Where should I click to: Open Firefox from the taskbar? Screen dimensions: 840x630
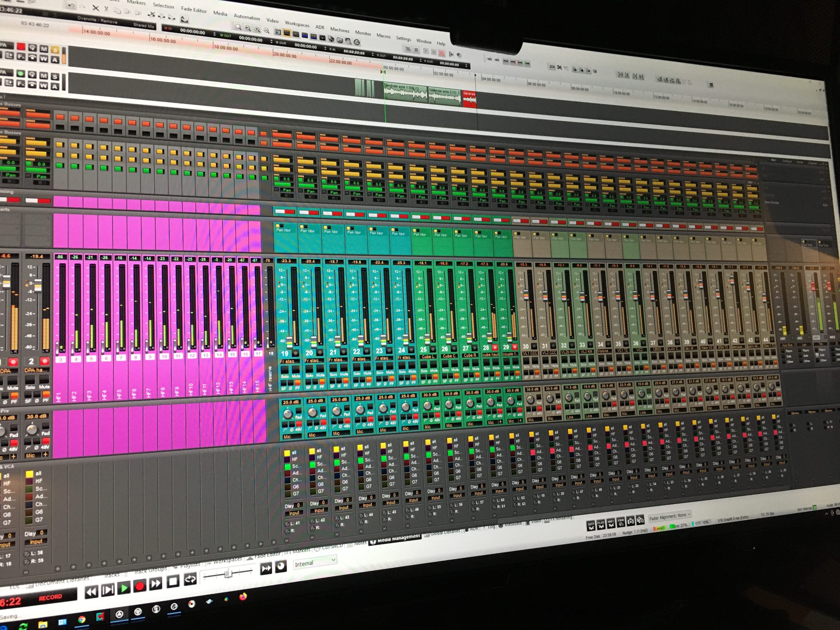243,596
